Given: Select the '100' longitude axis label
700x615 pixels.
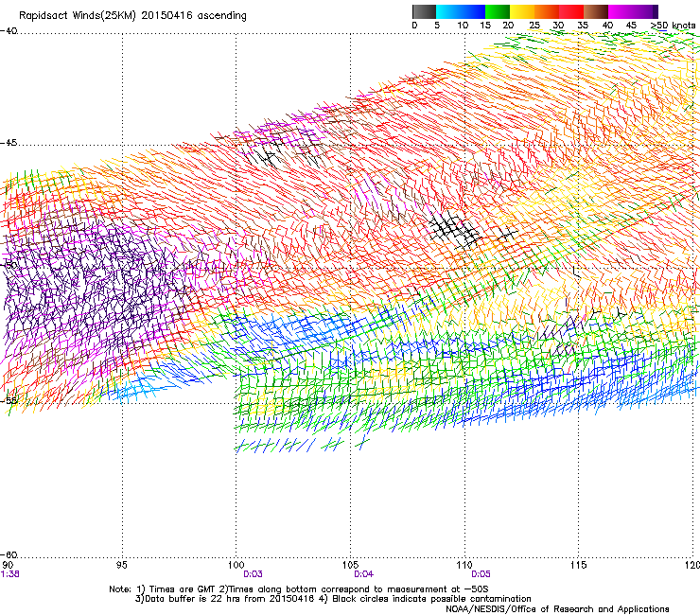Looking at the screenshot, I should (x=236, y=565).
